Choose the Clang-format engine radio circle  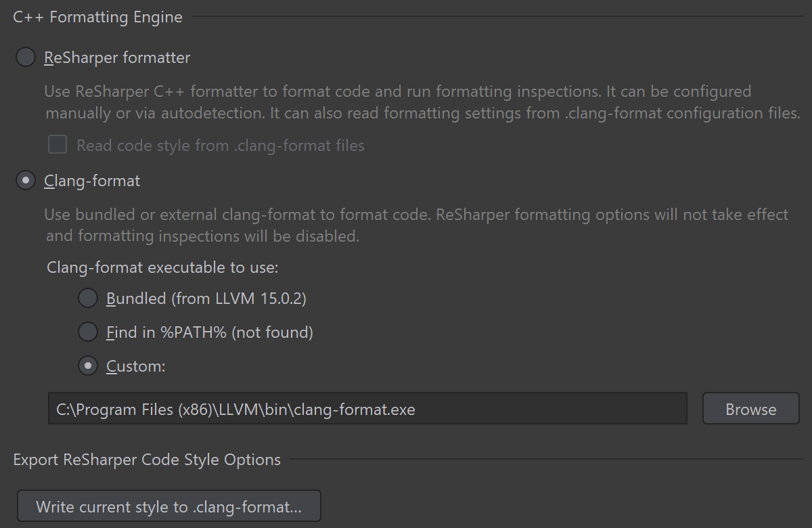point(26,181)
